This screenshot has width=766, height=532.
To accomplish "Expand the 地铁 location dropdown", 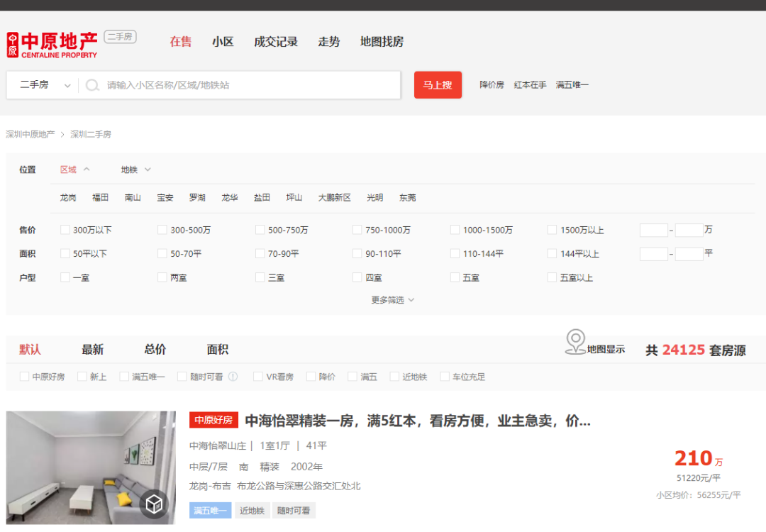I will pos(136,170).
